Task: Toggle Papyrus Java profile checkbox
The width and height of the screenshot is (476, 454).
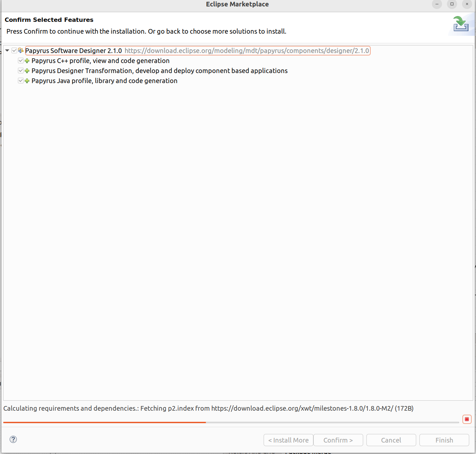Action: pos(21,81)
